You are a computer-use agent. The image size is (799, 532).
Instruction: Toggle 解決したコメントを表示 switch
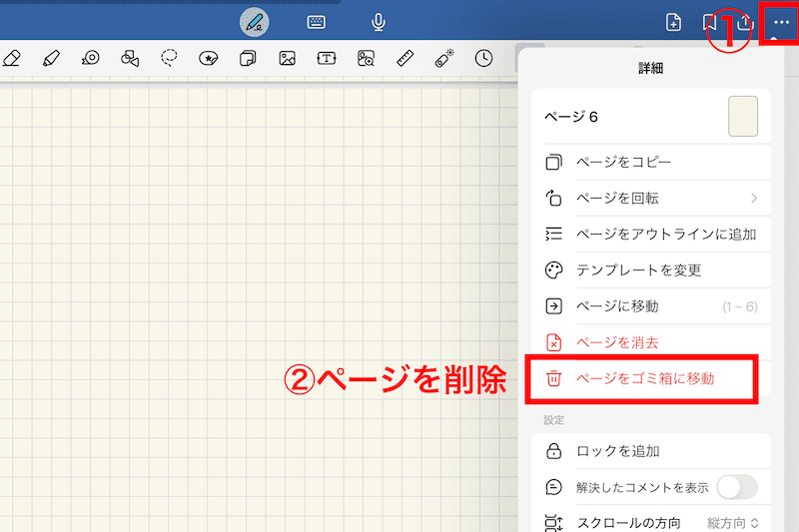click(x=736, y=487)
